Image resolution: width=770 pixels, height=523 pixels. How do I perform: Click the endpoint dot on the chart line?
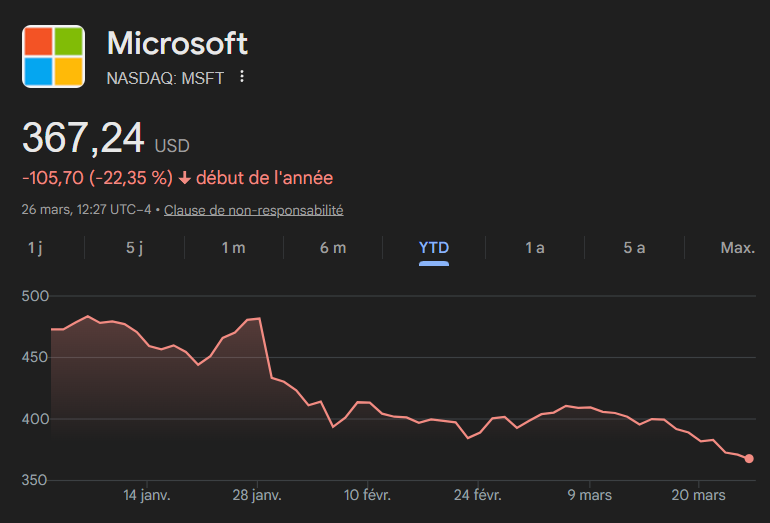click(x=749, y=459)
